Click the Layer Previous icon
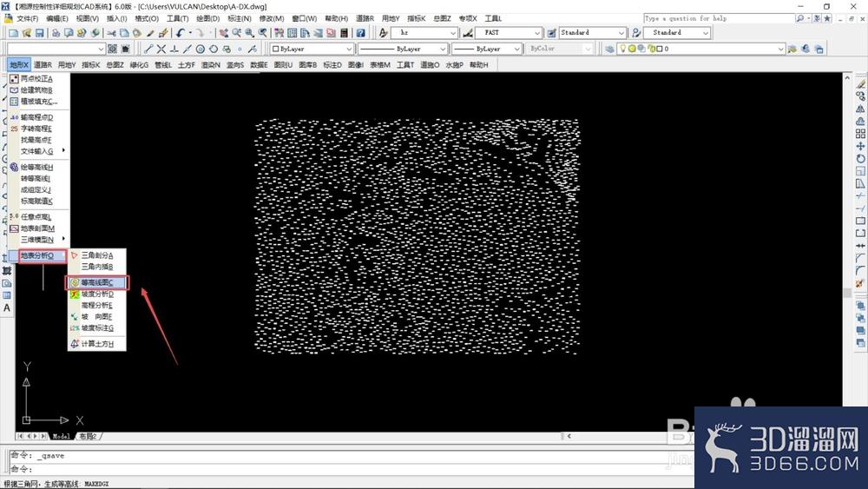This screenshot has width=868, height=489. (x=806, y=49)
